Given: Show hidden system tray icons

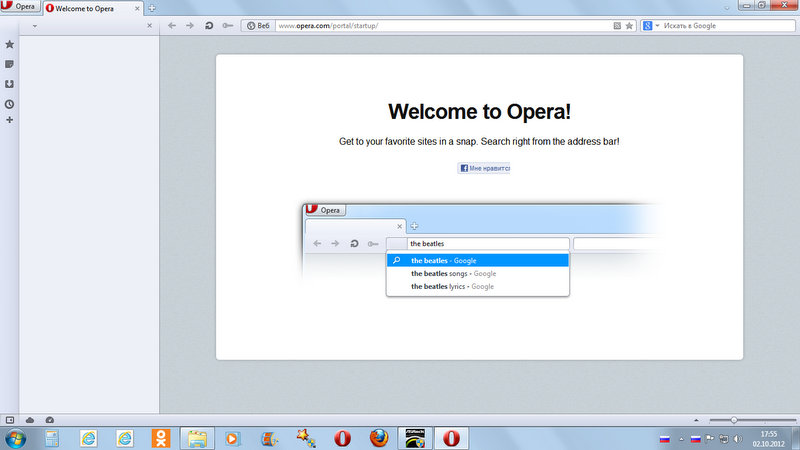Looking at the screenshot, I should pos(681,439).
